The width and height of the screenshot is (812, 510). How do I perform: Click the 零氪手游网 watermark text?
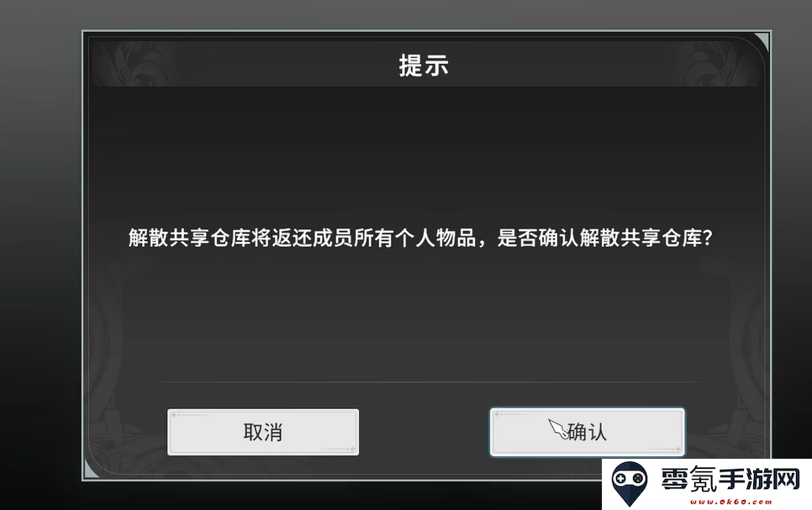point(730,479)
